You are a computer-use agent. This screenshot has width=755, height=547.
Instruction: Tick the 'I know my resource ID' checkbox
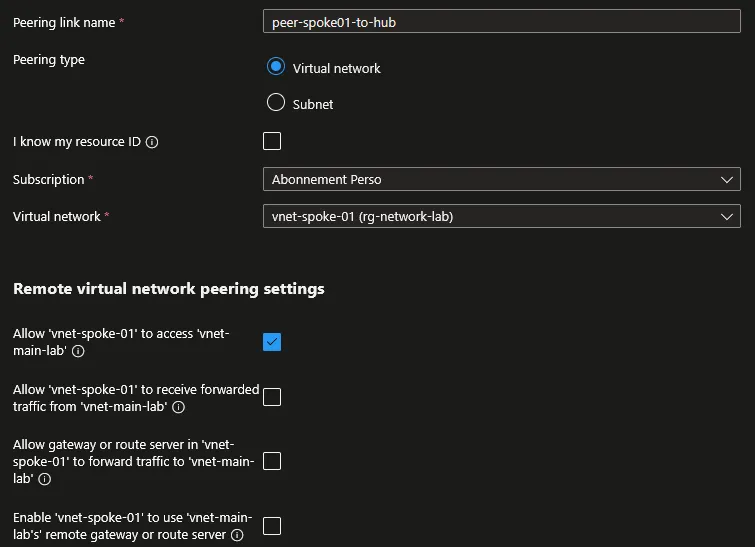(272, 141)
